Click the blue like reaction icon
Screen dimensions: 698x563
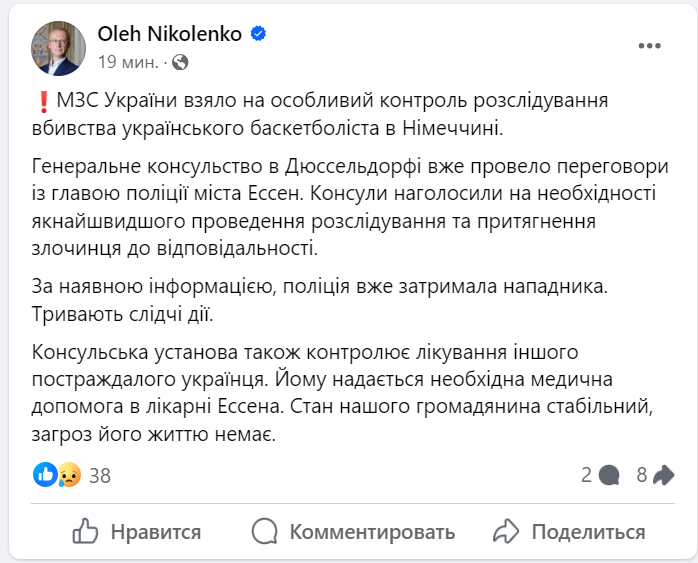(x=45, y=474)
